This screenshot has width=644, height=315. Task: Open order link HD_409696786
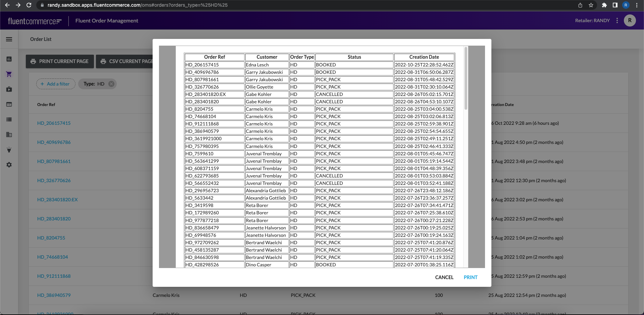(54, 142)
